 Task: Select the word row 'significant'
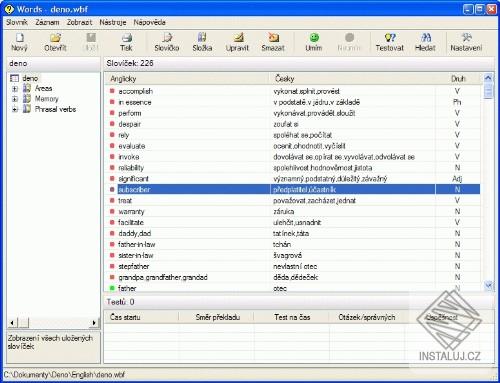(293, 179)
